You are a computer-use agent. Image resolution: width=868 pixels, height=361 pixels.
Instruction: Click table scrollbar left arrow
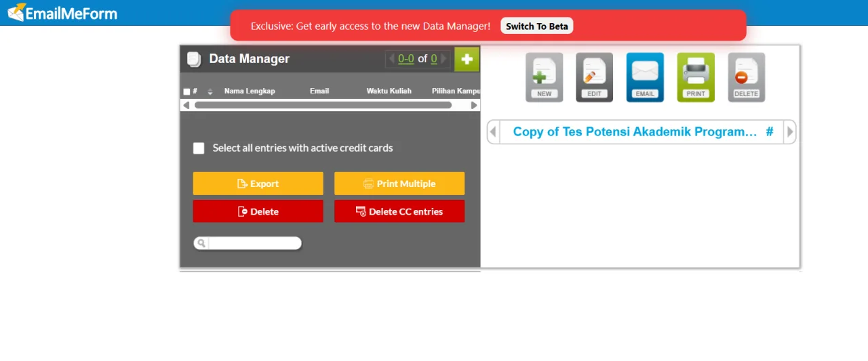pos(186,105)
